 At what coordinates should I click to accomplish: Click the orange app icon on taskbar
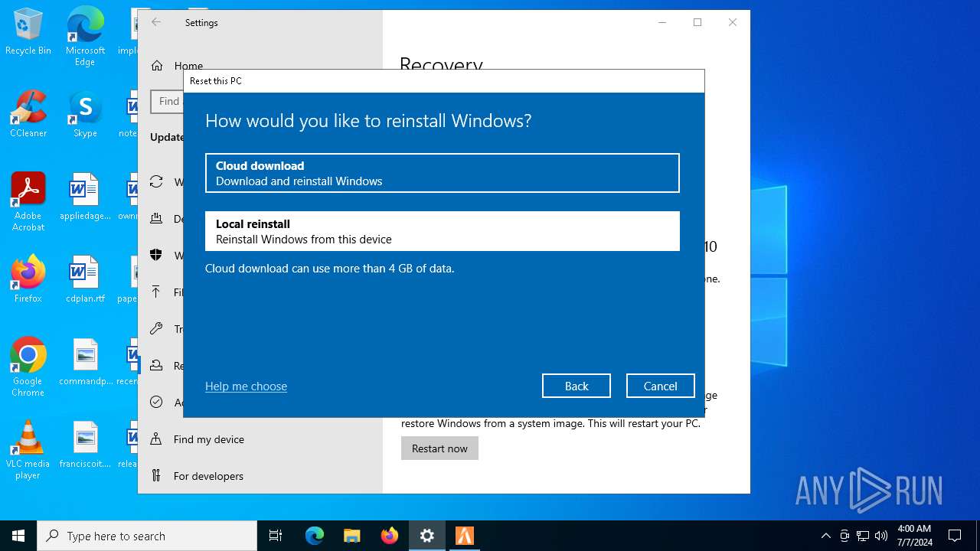click(x=465, y=536)
